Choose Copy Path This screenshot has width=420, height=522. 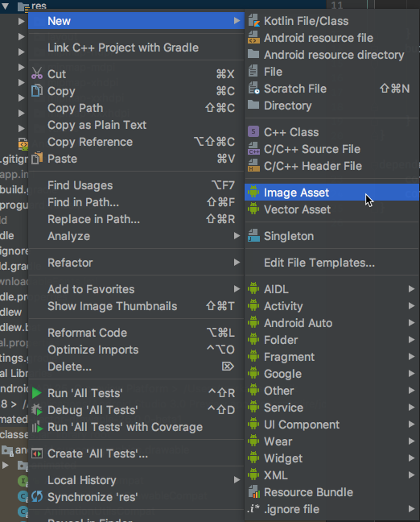click(x=136, y=108)
